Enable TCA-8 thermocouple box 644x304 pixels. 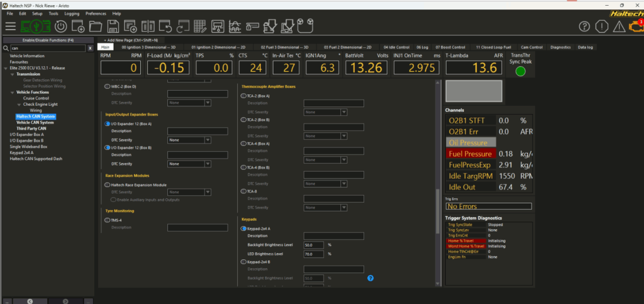pyautogui.click(x=243, y=191)
